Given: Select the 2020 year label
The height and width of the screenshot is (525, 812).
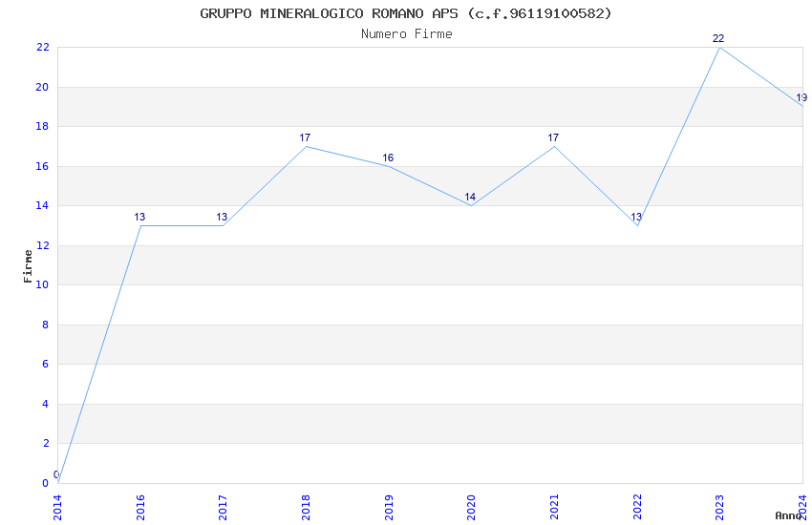Looking at the screenshot, I should click(x=471, y=508).
